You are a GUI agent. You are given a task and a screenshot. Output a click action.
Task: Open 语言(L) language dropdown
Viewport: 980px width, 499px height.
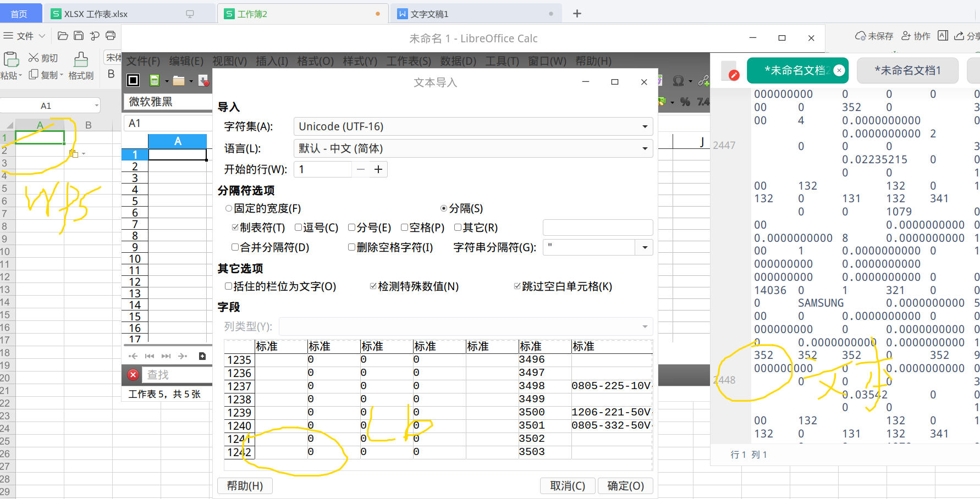click(474, 148)
